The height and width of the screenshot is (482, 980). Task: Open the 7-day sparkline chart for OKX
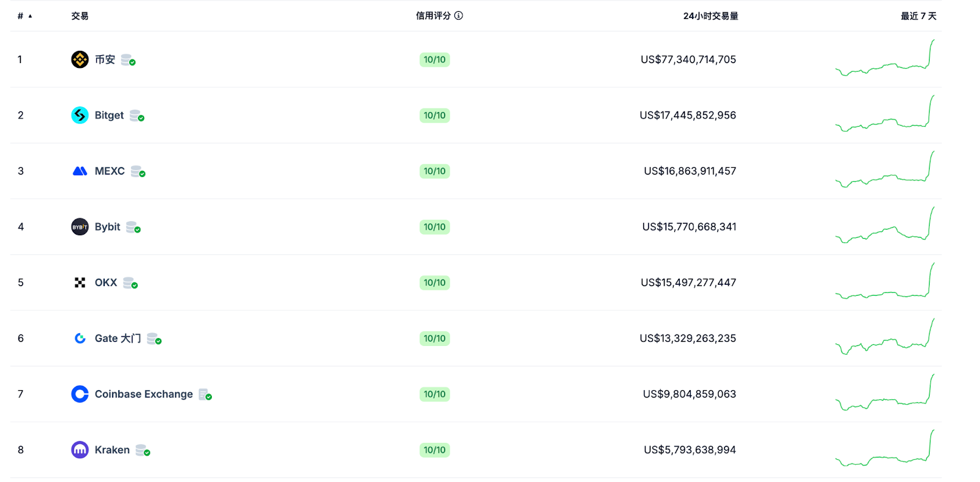884,282
